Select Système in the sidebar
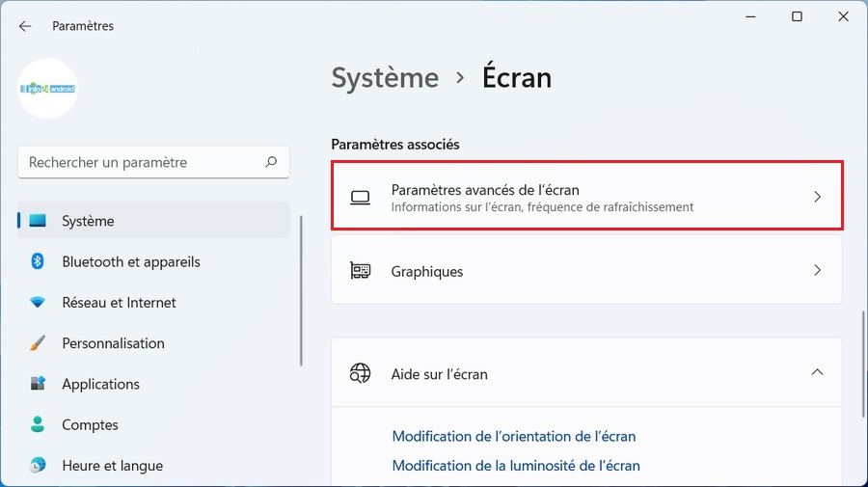 (88, 221)
